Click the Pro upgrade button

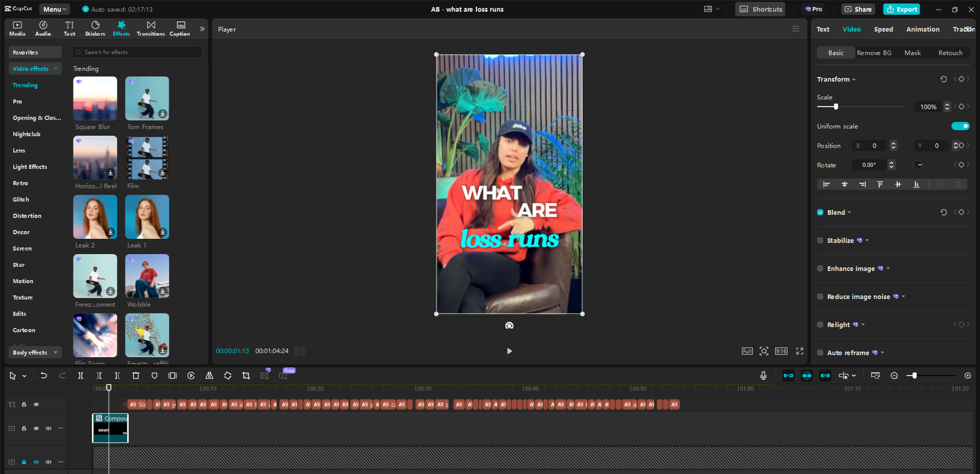point(813,9)
